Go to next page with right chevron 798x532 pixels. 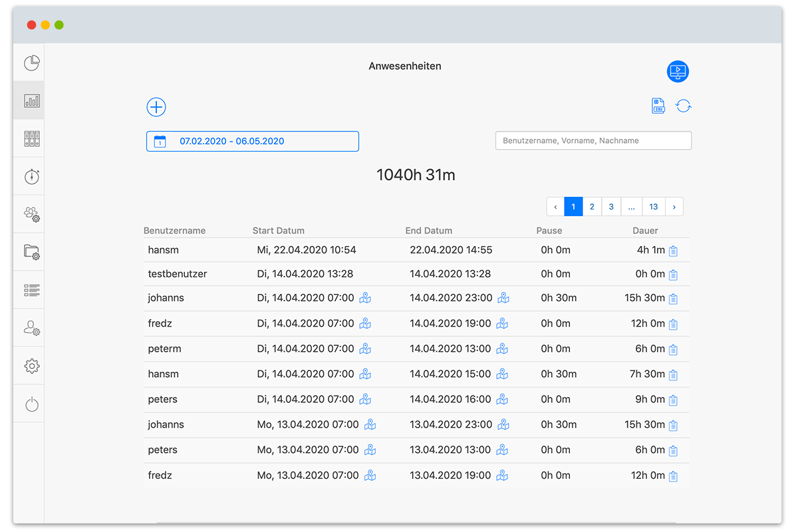[x=674, y=207]
